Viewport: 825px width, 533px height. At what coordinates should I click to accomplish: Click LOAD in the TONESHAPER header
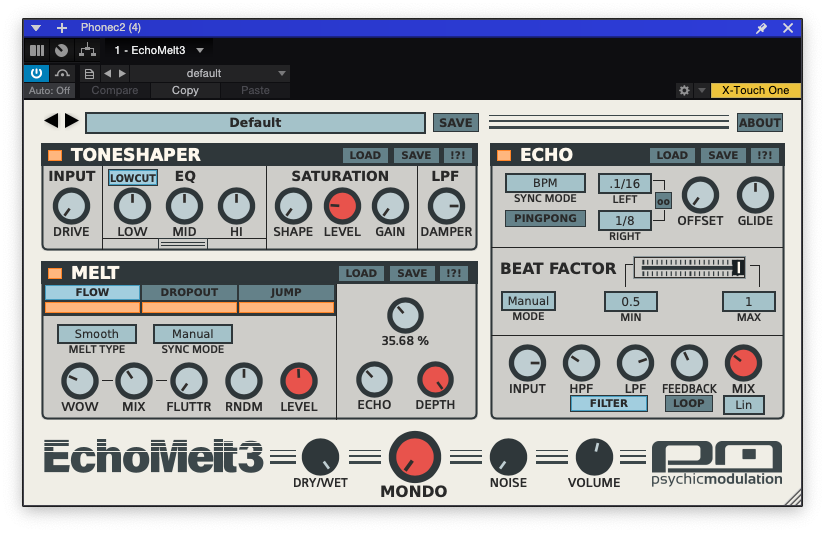pos(365,155)
